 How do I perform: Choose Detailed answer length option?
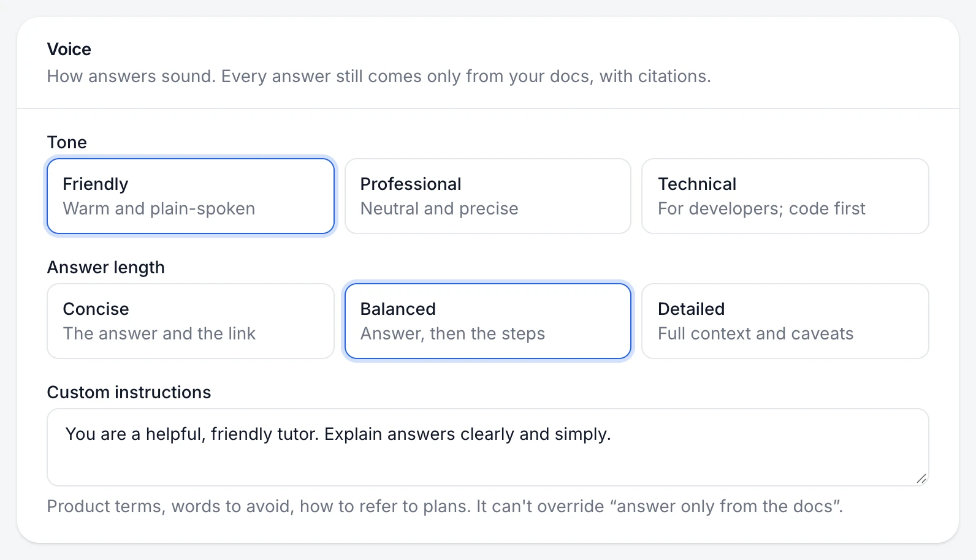(785, 321)
